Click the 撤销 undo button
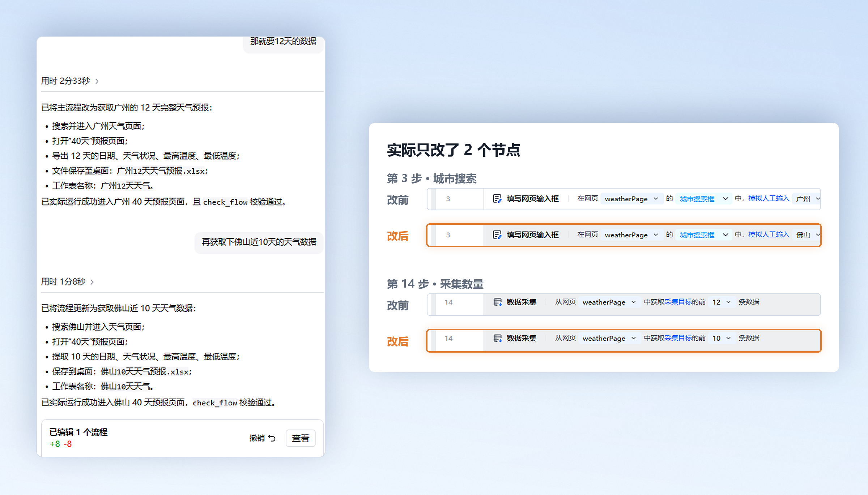This screenshot has width=868, height=495. tap(263, 438)
